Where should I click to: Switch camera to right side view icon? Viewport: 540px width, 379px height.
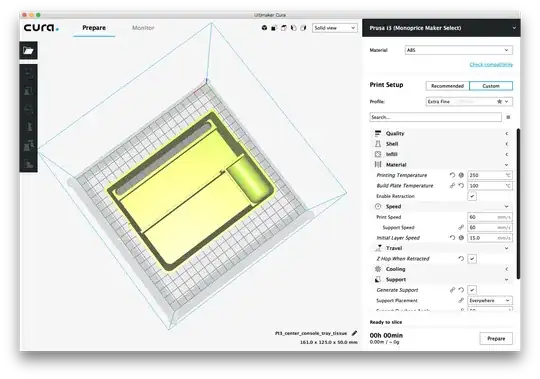(303, 28)
